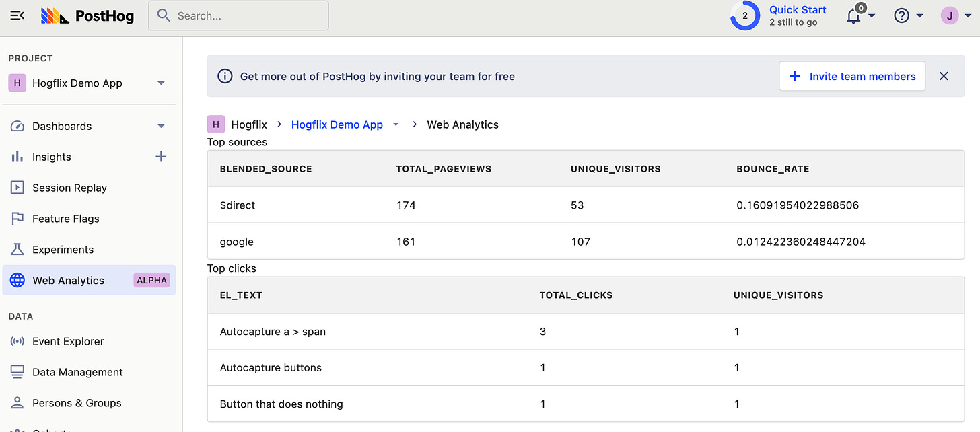
Task: Click Invite team members button
Action: (x=852, y=76)
